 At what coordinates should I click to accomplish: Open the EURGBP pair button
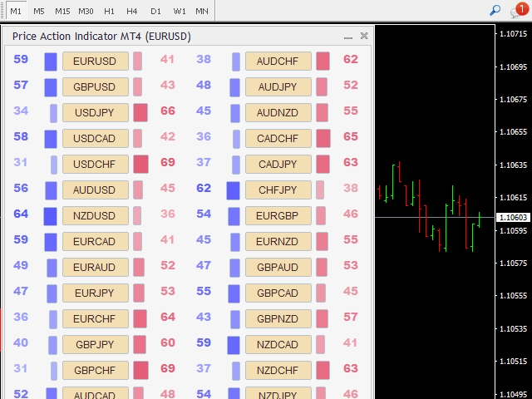point(278,216)
